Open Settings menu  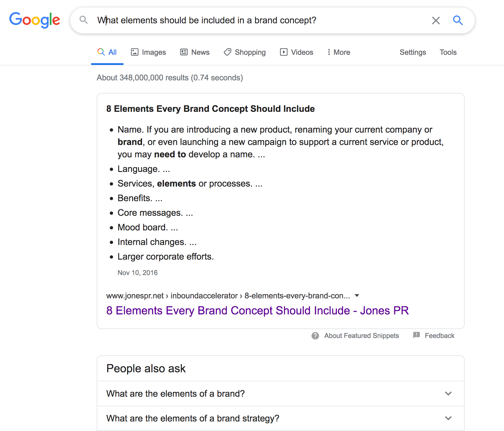413,52
